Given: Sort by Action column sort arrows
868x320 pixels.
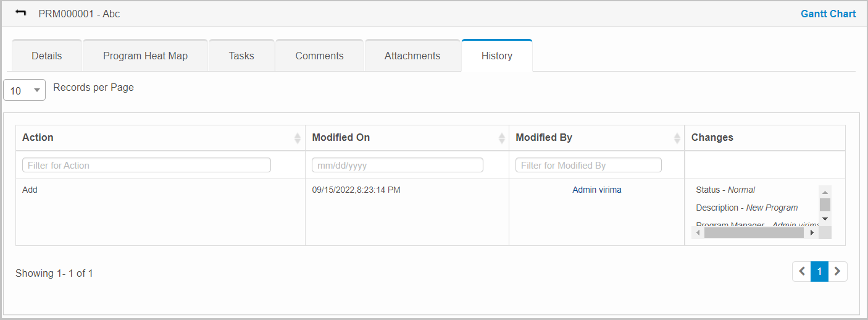Looking at the screenshot, I should coord(298,138).
